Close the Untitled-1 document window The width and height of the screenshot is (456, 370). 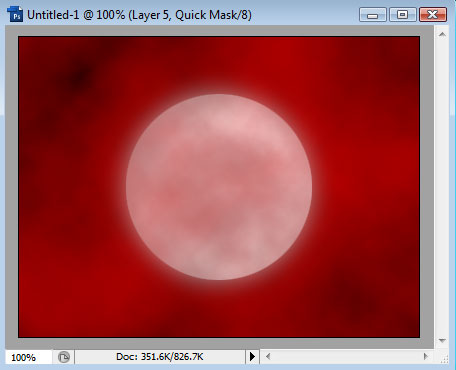tap(433, 15)
